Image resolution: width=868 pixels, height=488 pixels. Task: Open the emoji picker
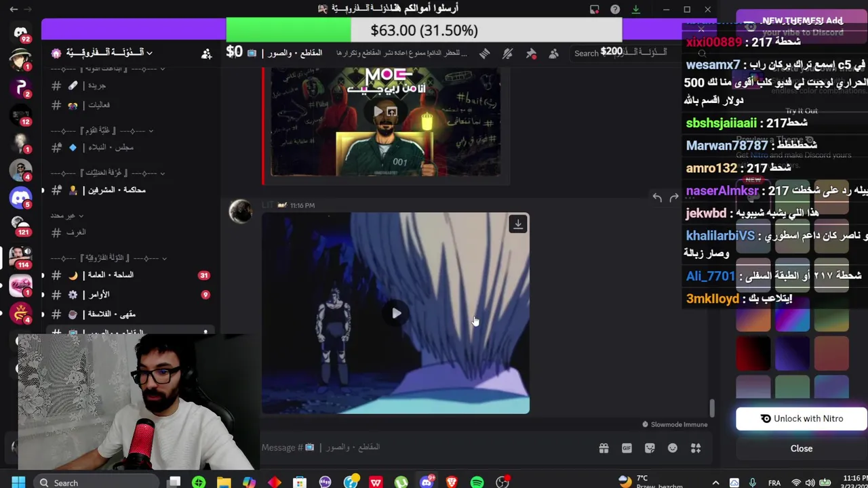pyautogui.click(x=673, y=448)
